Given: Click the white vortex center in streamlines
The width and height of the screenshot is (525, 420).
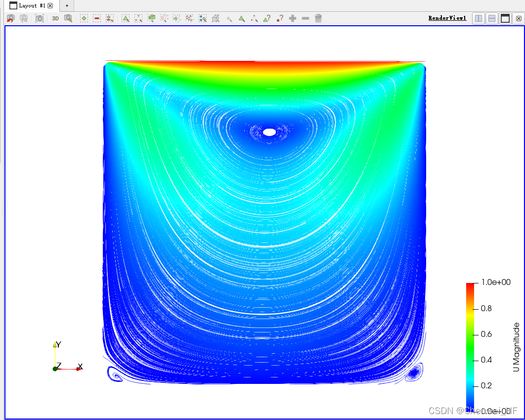Looking at the screenshot, I should [269, 132].
